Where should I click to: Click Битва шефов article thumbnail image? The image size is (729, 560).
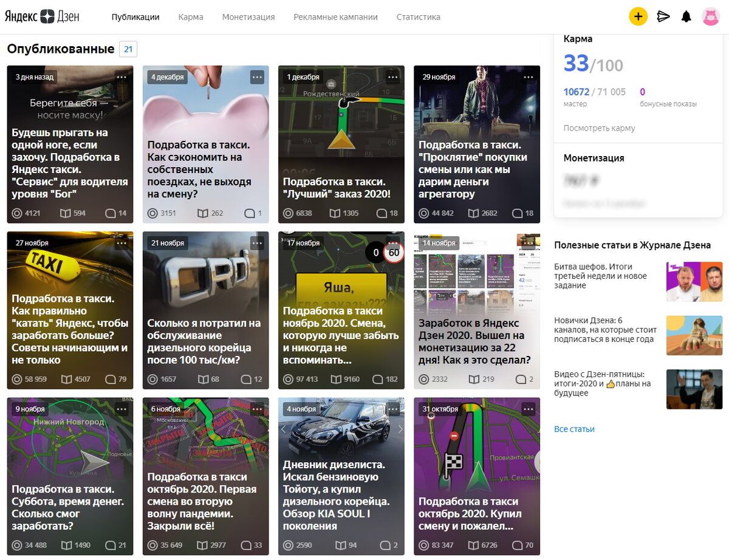coord(694,282)
